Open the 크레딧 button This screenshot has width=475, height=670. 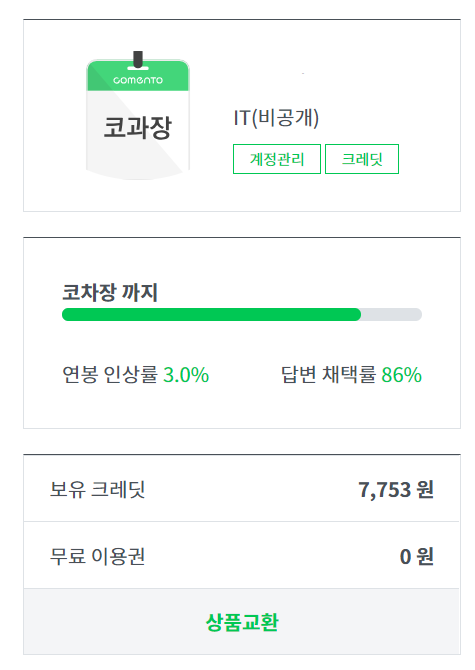(x=362, y=159)
